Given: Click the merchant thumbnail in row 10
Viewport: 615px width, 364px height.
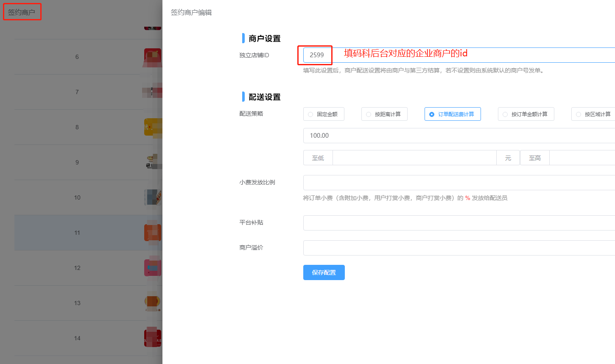Looking at the screenshot, I should point(154,197).
